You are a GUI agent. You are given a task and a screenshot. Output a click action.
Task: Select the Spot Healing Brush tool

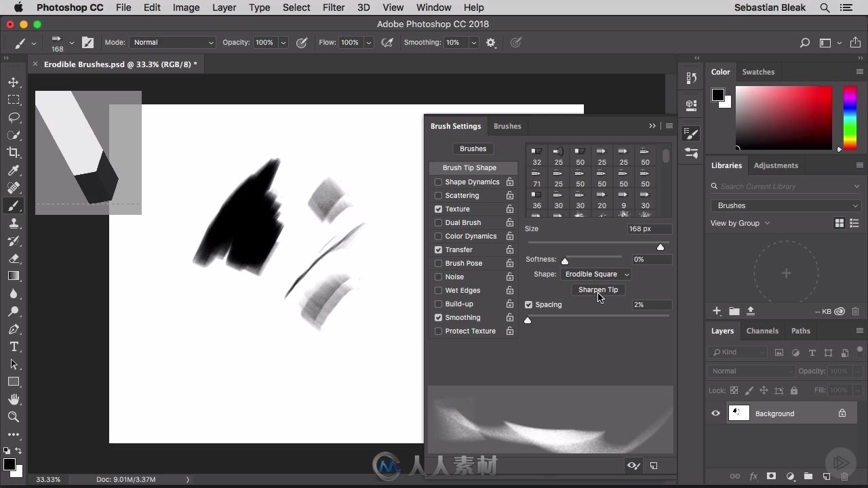tap(14, 188)
